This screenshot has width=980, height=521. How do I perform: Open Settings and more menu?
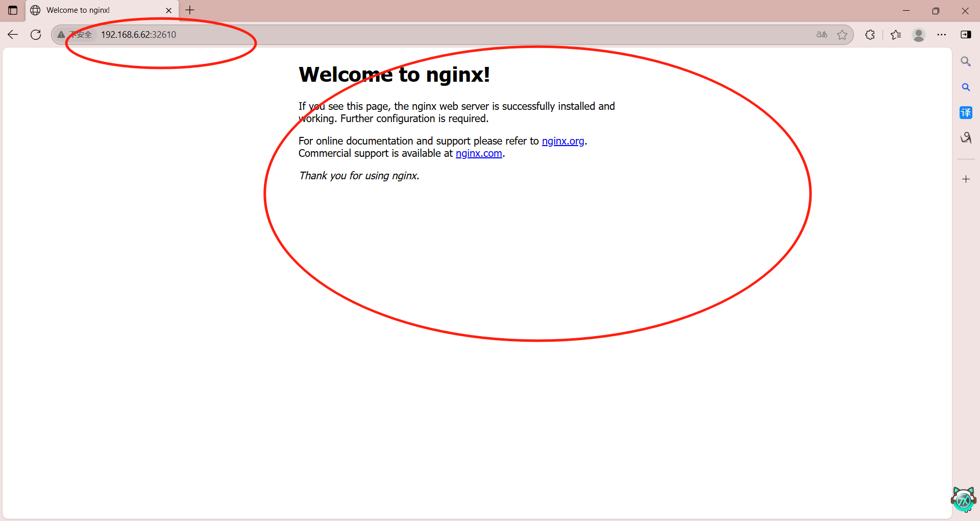942,35
